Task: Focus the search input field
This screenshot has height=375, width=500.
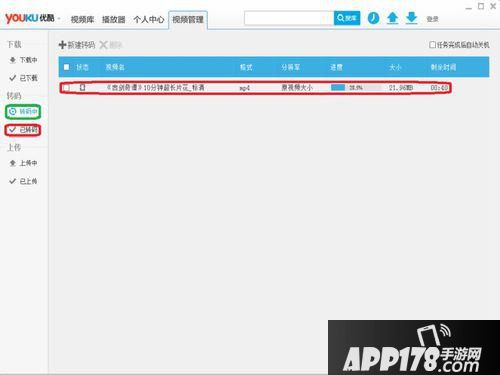Action: pos(289,18)
